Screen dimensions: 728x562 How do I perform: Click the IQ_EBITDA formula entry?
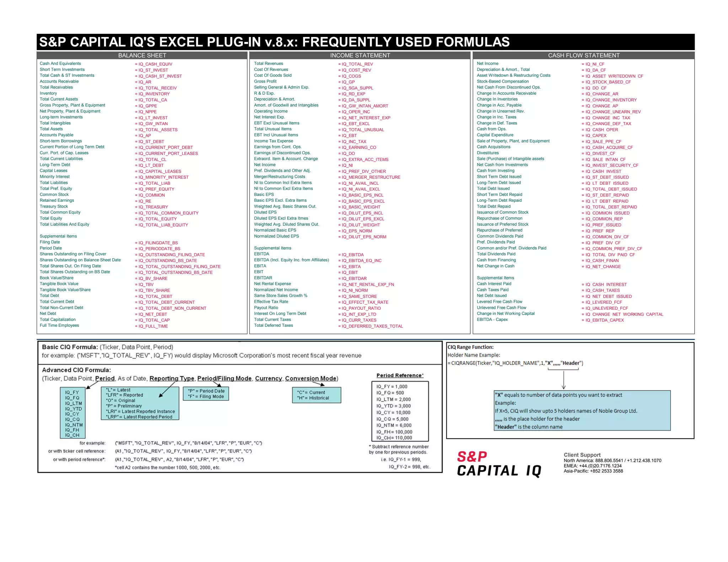tap(352, 255)
